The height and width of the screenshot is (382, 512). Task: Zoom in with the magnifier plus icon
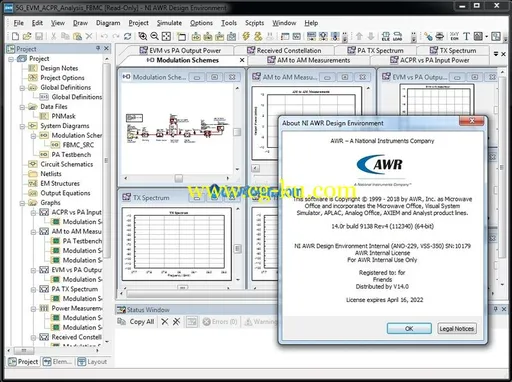click(x=143, y=36)
